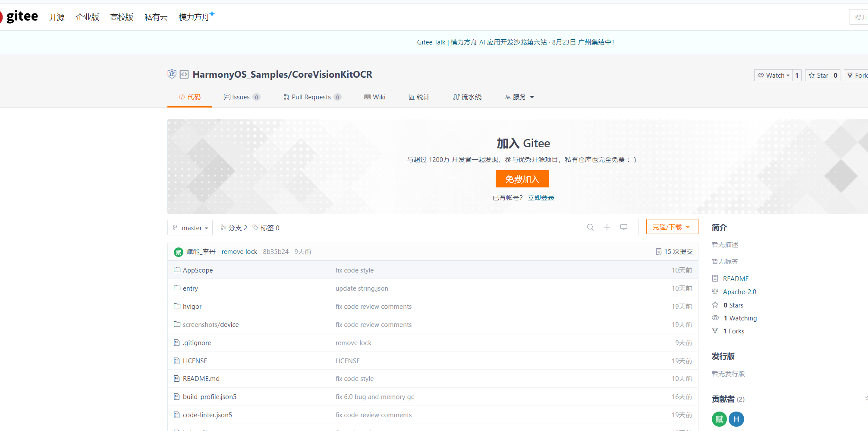Open commit 'fix 6.0 bug and memory gc'
The width and height of the screenshot is (868, 431).
tap(374, 396)
